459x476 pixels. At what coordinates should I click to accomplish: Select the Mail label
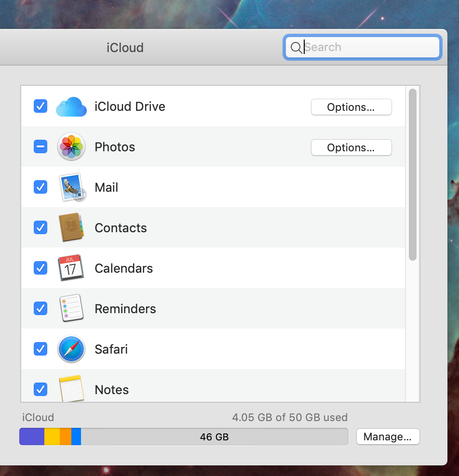pyautogui.click(x=107, y=187)
